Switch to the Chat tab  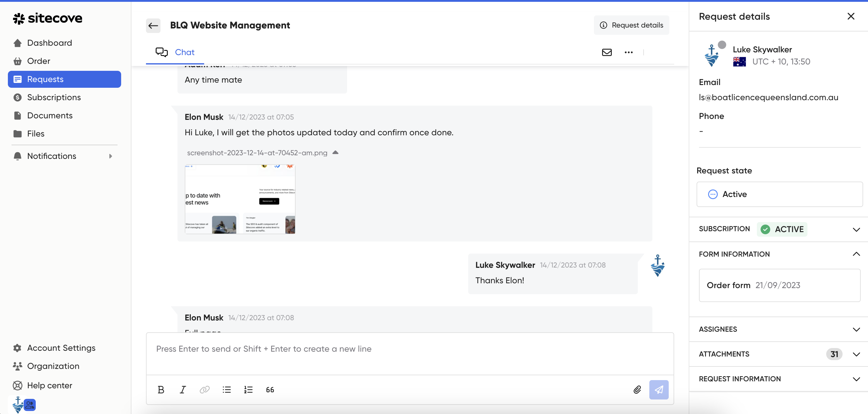175,52
